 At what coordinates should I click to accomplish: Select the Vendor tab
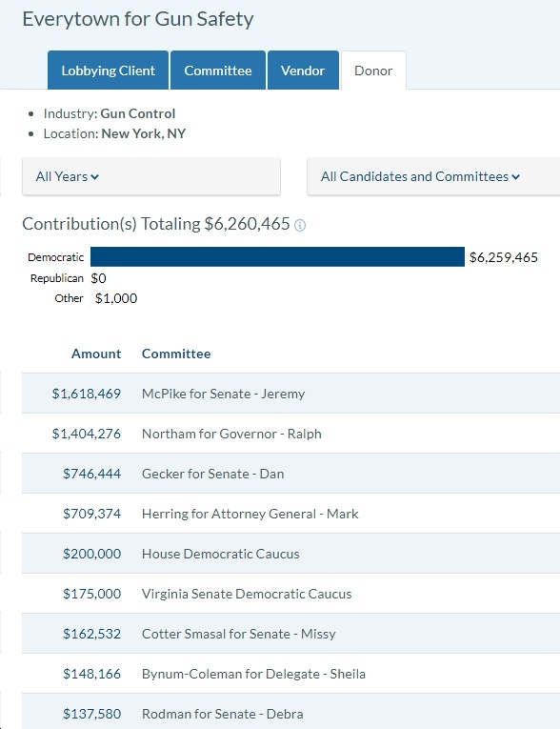pyautogui.click(x=303, y=71)
